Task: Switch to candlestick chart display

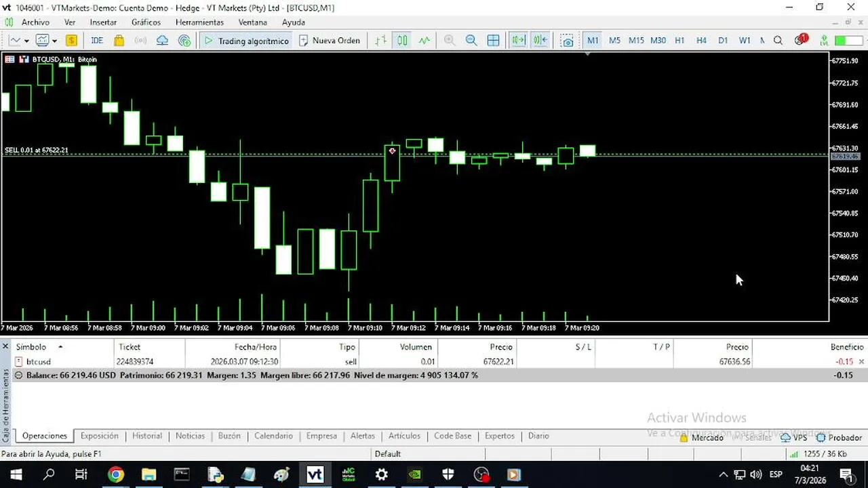Action: (x=403, y=41)
